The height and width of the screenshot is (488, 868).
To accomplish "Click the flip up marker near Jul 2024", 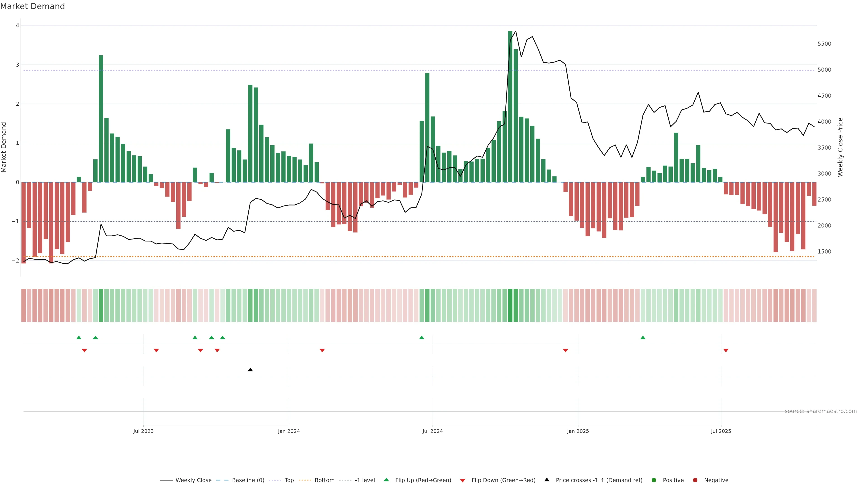I will (x=422, y=338).
